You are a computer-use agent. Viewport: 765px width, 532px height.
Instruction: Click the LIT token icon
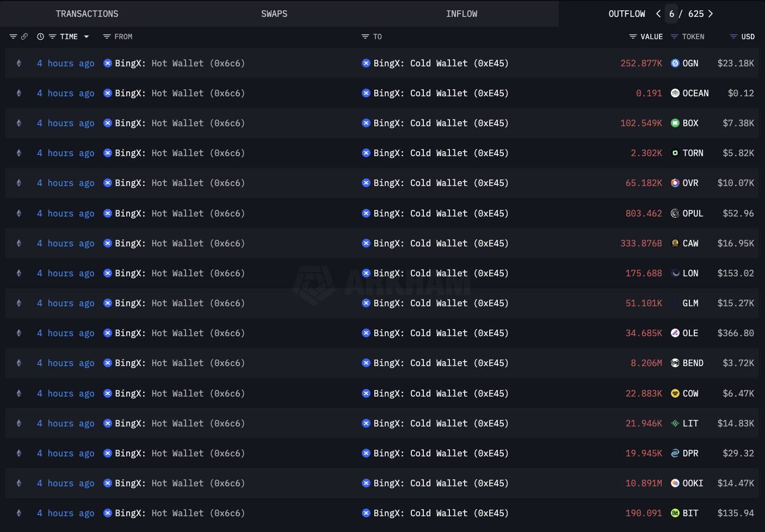tap(675, 423)
